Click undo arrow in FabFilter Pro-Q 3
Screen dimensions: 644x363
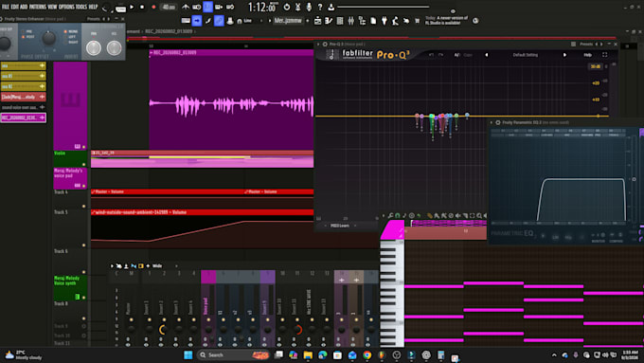(431, 55)
